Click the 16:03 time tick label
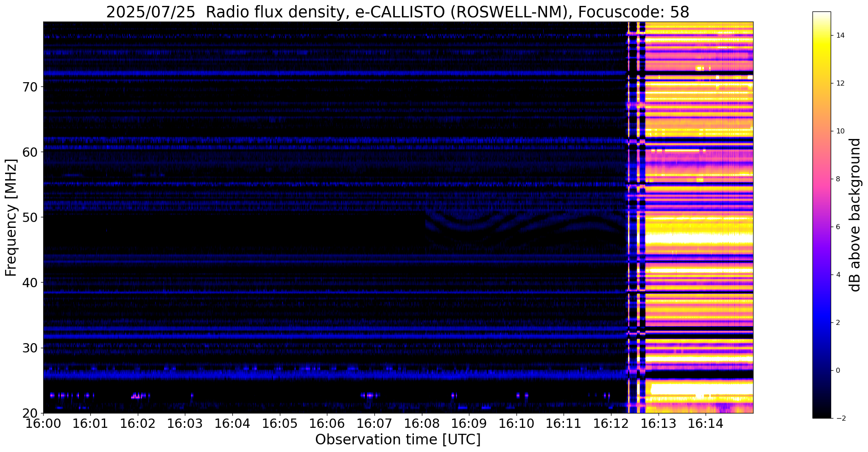 tap(185, 424)
